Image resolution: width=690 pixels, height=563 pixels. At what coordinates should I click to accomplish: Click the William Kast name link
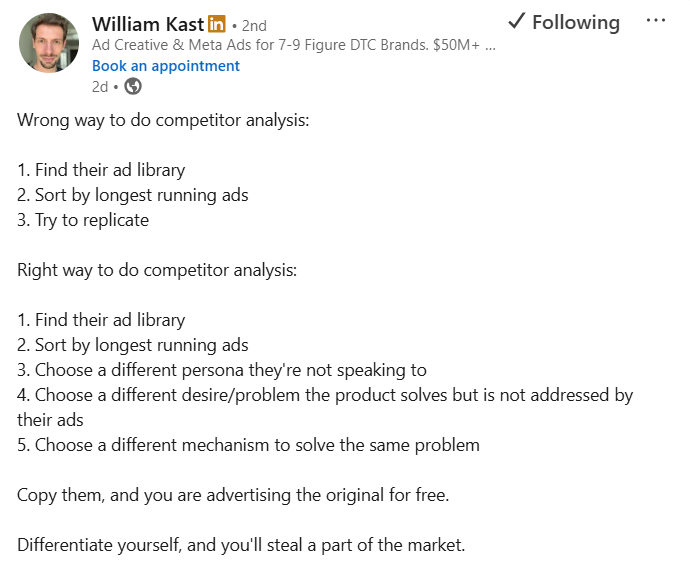147,24
